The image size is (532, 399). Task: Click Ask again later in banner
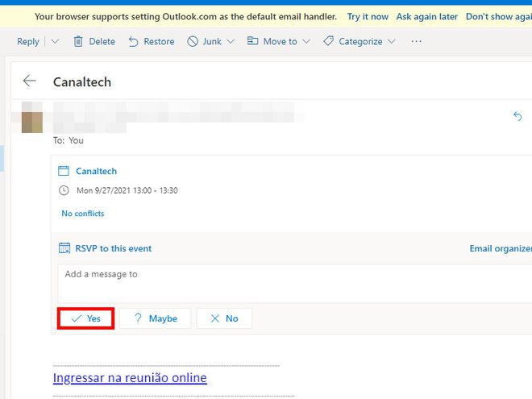click(x=427, y=17)
